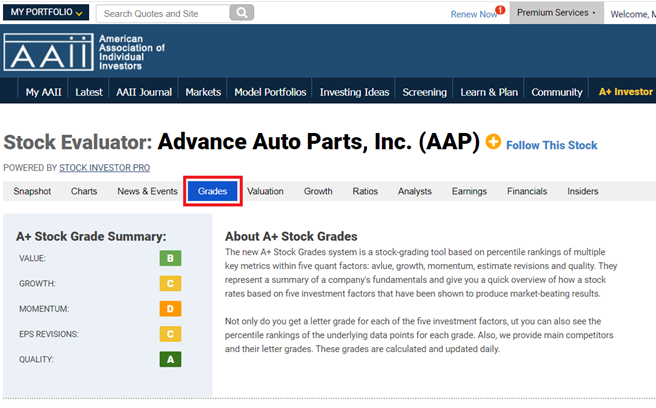
Task: Open the Community menu
Action: (x=557, y=92)
